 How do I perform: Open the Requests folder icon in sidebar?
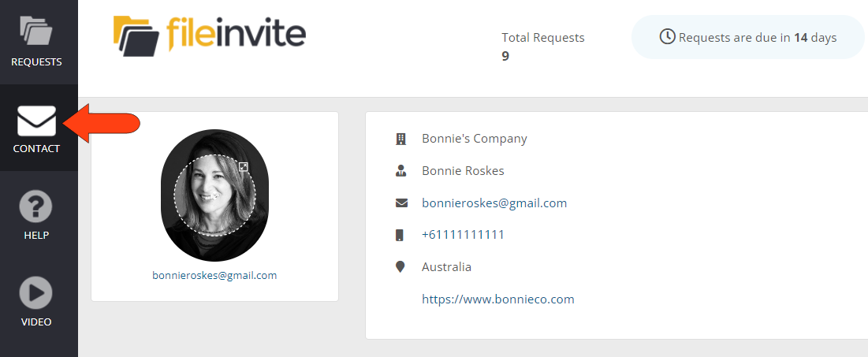(36, 31)
